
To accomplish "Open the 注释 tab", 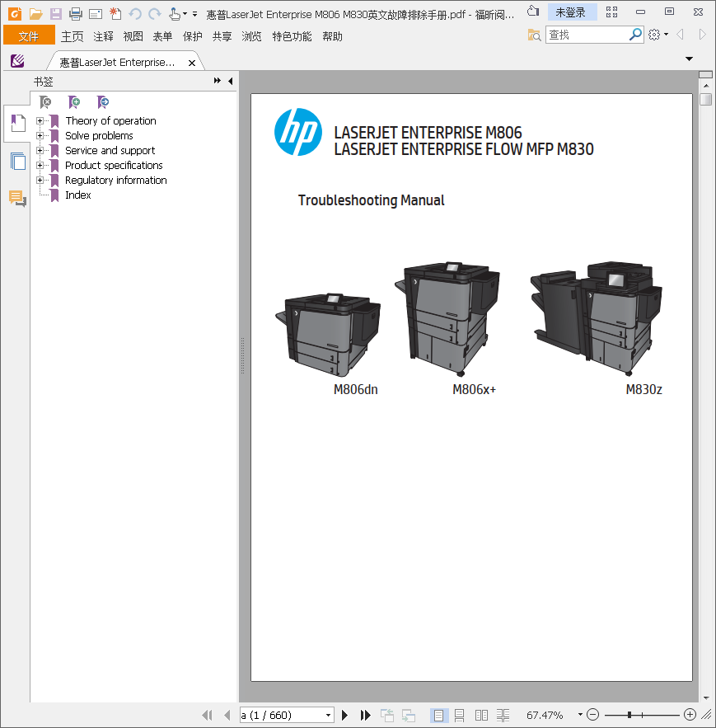I will (103, 36).
